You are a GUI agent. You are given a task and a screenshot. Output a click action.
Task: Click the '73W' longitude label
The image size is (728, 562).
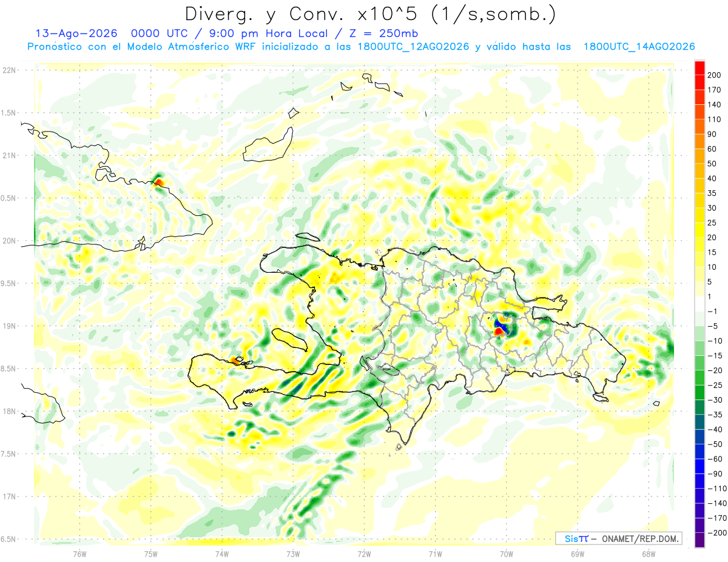pos(293,554)
